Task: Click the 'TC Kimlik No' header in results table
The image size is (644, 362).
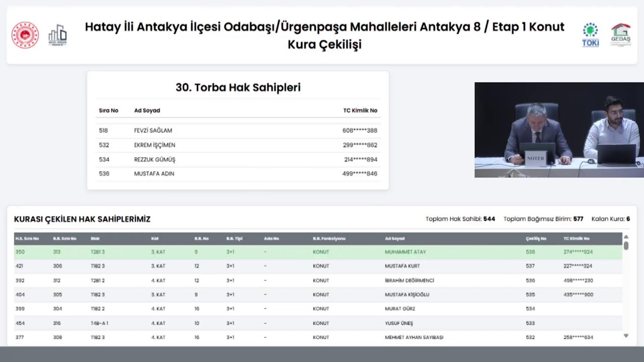Action: (577, 239)
